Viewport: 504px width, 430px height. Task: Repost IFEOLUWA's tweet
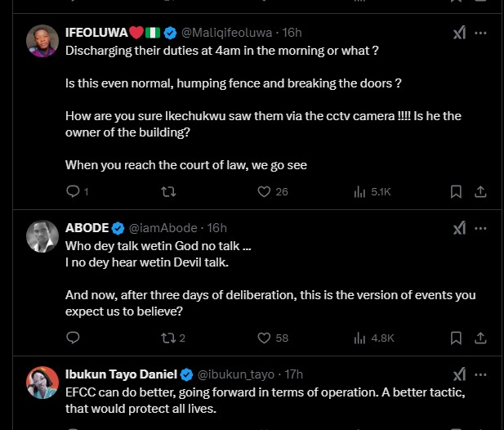pos(168,191)
